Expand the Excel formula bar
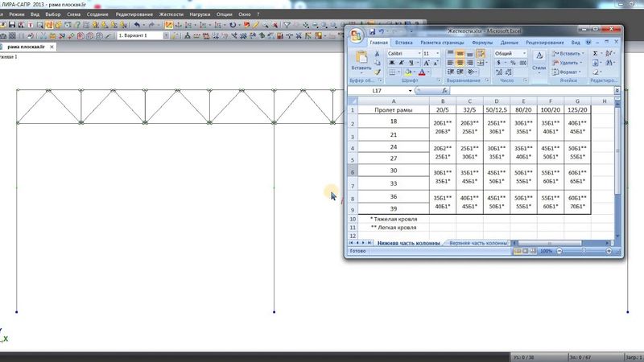The image size is (644, 362). point(617,90)
